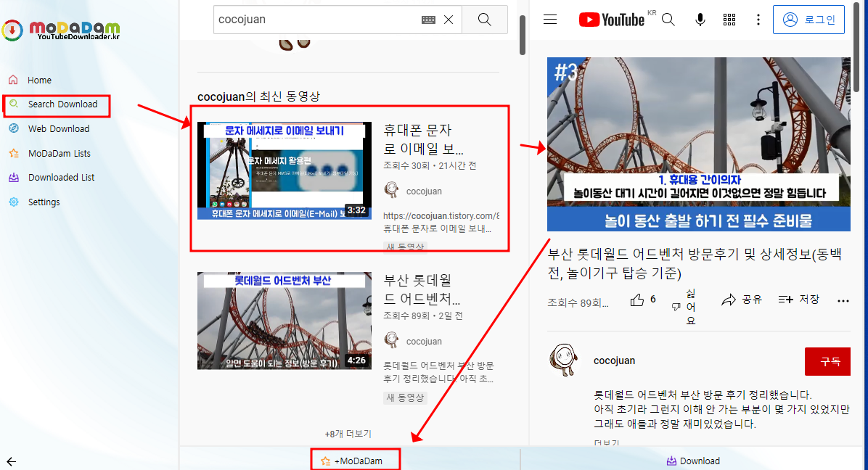Open video title 휴대폰 문자로 이메일 보…
This screenshot has height=470, width=868.
click(424, 139)
